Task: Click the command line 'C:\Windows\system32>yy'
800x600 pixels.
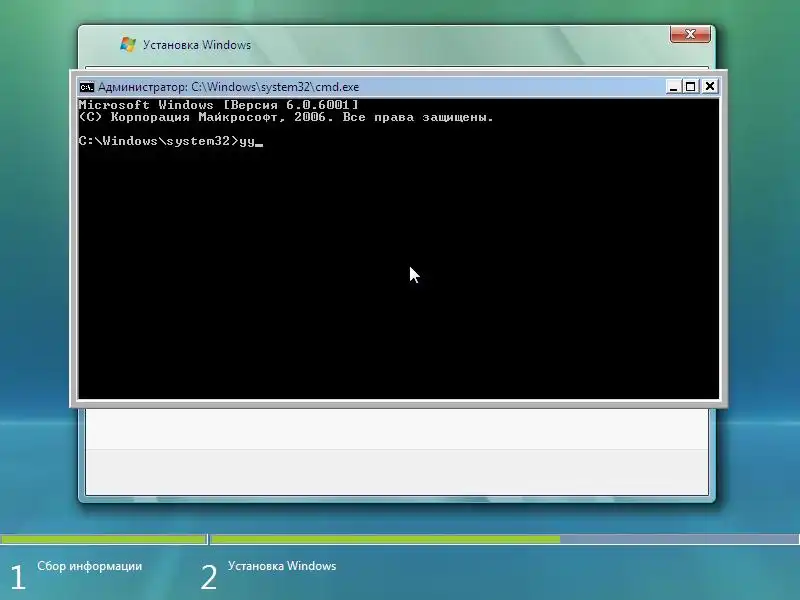Action: click(x=171, y=141)
